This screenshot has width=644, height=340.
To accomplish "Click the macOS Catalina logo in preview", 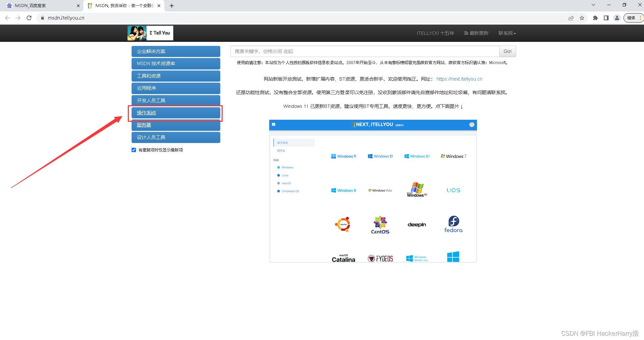I will click(x=343, y=258).
